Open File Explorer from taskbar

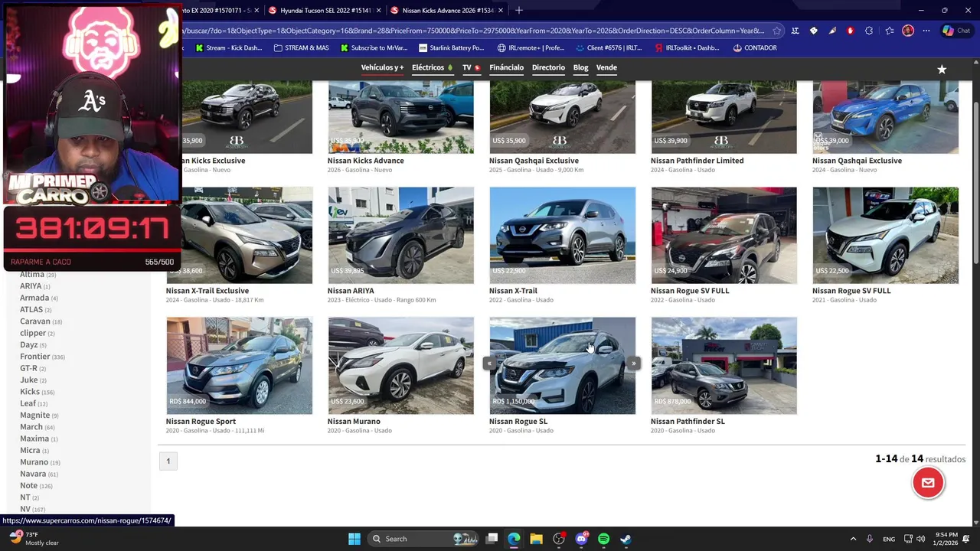(536, 539)
